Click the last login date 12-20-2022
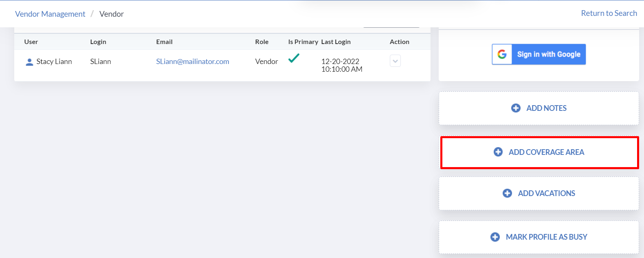 [340, 62]
